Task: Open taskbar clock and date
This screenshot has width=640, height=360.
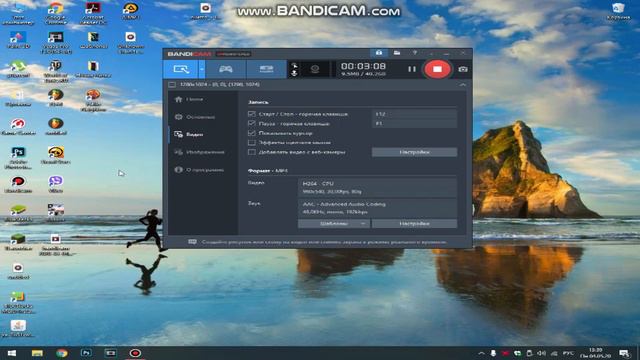Action: click(596, 353)
